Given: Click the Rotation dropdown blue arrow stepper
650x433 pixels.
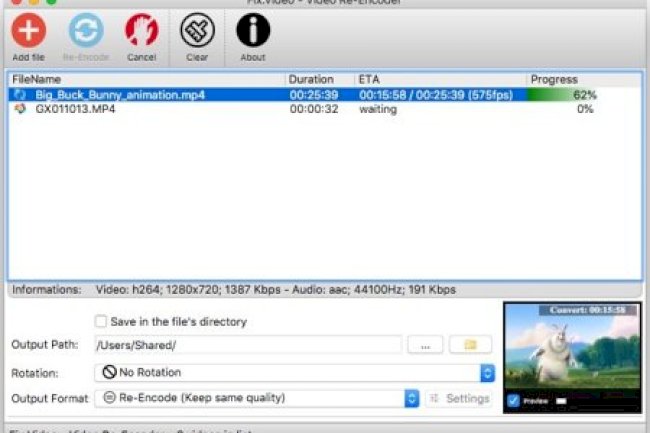Looking at the screenshot, I should 488,373.
